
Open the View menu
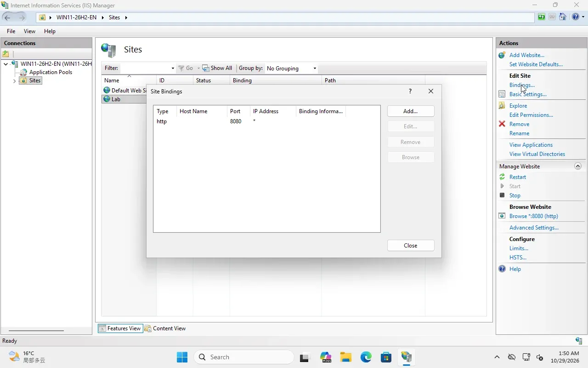click(29, 31)
